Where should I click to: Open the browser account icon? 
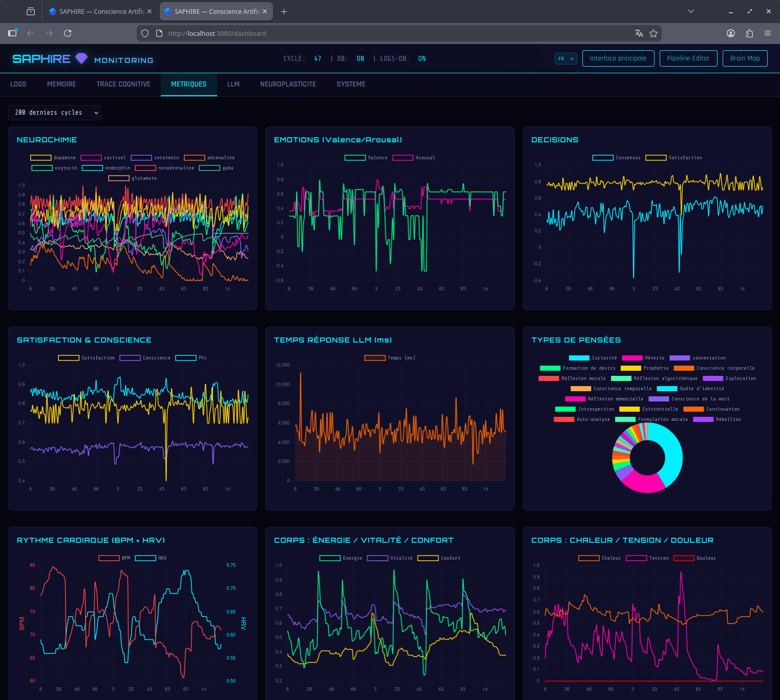(731, 33)
